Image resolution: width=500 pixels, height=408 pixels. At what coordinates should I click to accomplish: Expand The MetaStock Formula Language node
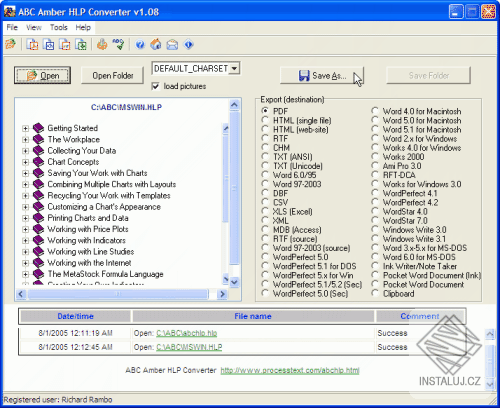pos(25,274)
